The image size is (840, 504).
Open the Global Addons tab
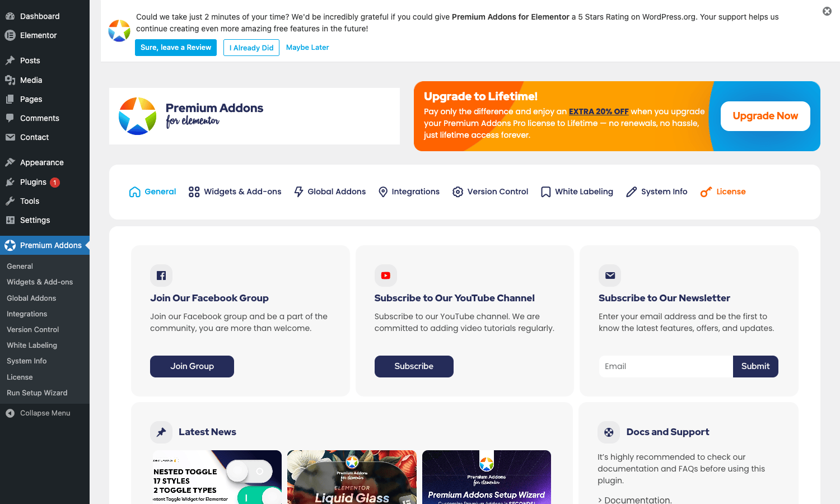point(330,192)
